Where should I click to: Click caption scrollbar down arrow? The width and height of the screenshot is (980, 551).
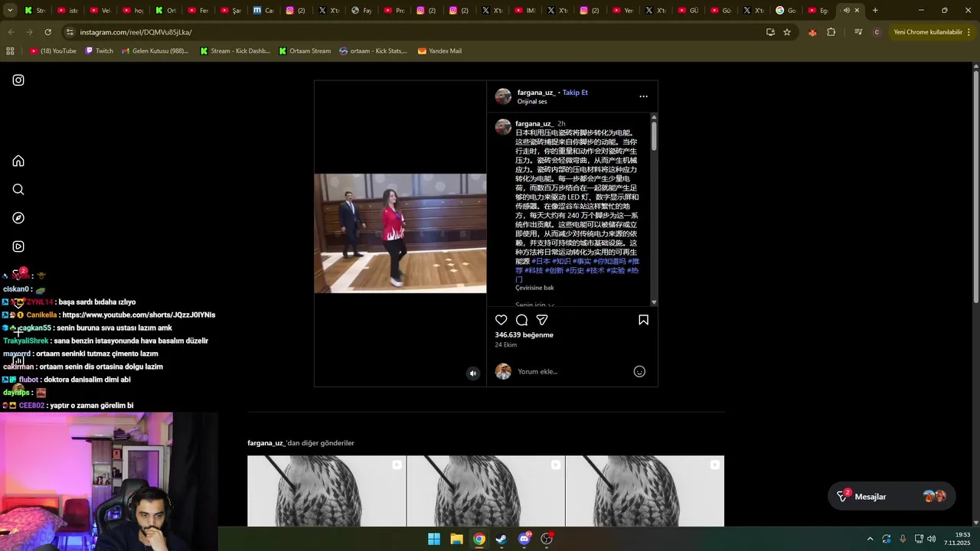tap(654, 303)
